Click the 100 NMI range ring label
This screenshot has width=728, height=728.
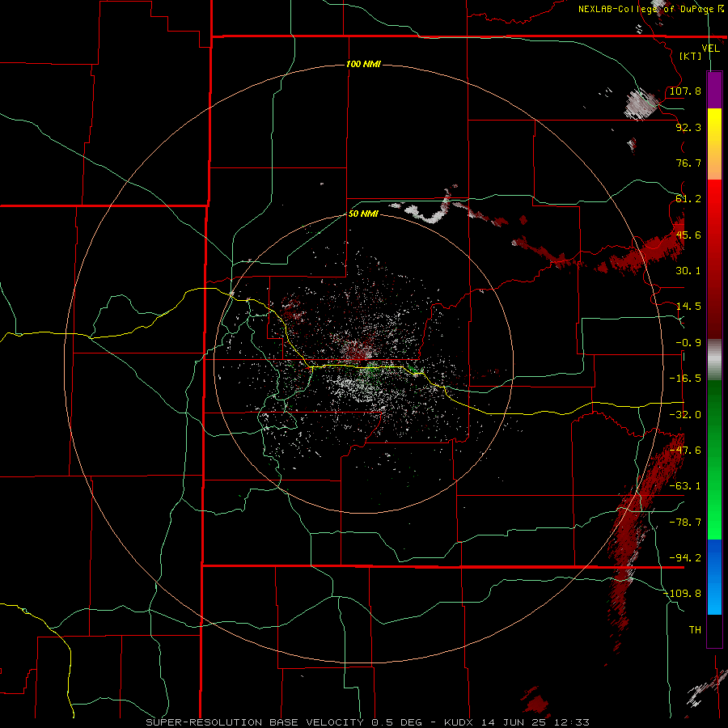(363, 64)
